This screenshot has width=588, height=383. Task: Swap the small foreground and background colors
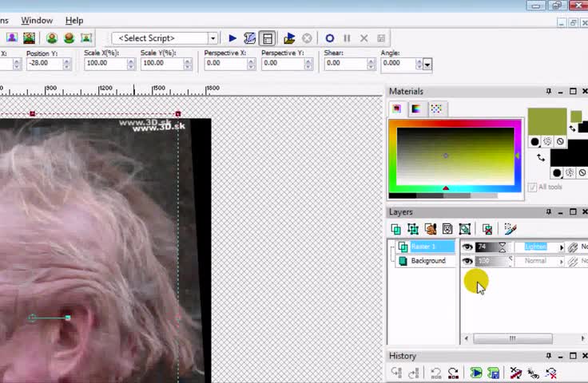point(572,128)
